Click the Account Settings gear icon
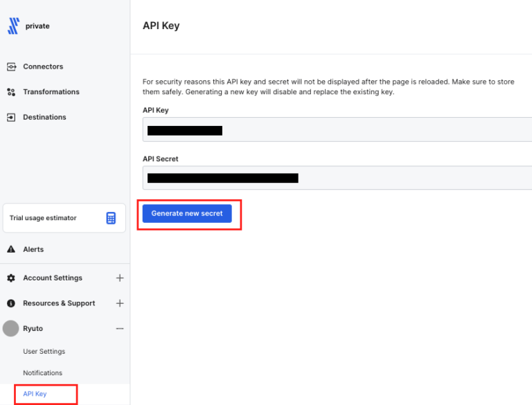This screenshot has width=532, height=405. (11, 278)
